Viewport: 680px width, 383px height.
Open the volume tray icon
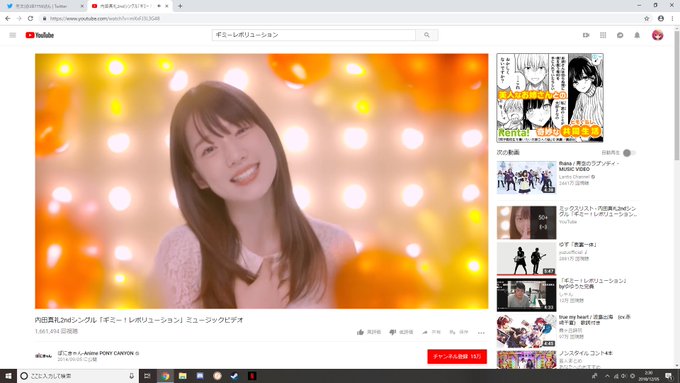click(x=624, y=376)
